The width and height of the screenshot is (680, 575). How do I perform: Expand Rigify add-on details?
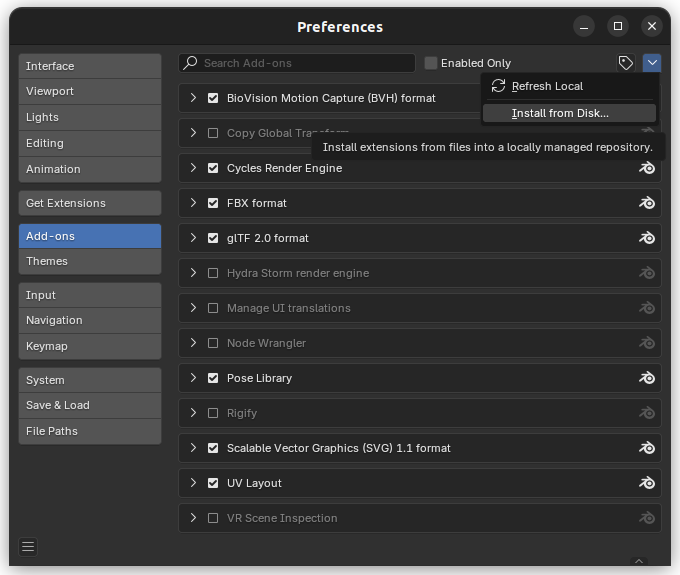[193, 413]
